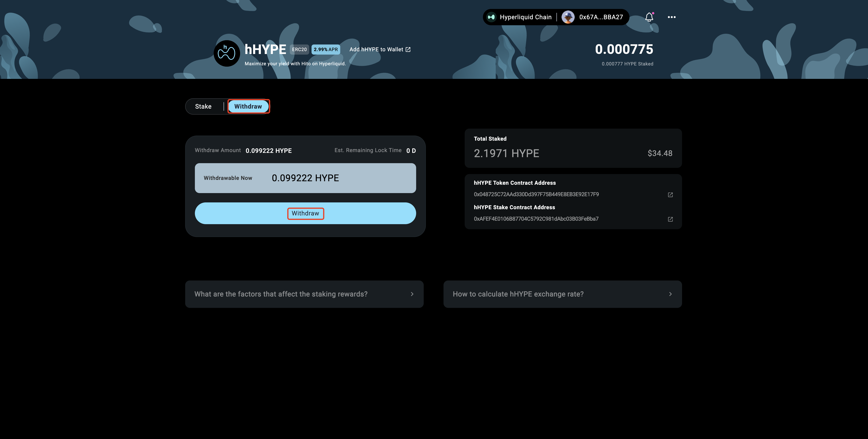Open stake contract address external link icon

[x=670, y=219]
